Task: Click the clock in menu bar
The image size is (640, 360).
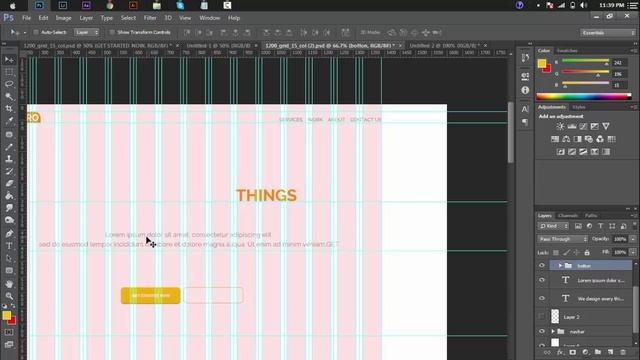Action: (611, 5)
